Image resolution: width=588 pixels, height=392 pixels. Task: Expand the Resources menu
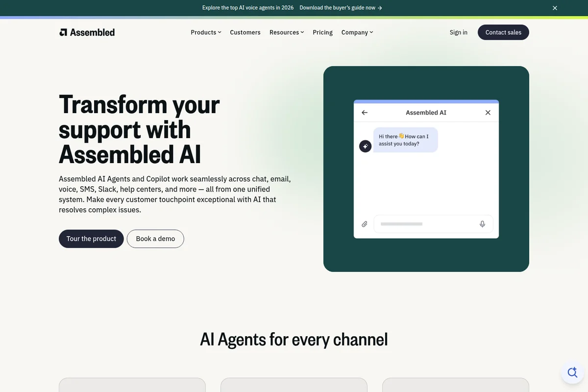pyautogui.click(x=286, y=32)
